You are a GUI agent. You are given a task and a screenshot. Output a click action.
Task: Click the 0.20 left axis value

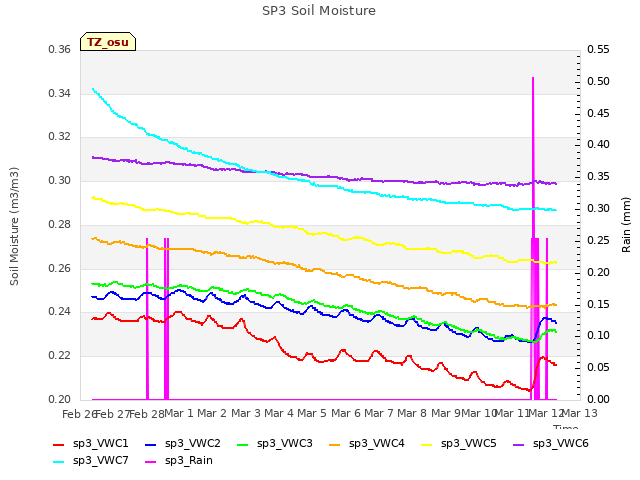(60, 399)
